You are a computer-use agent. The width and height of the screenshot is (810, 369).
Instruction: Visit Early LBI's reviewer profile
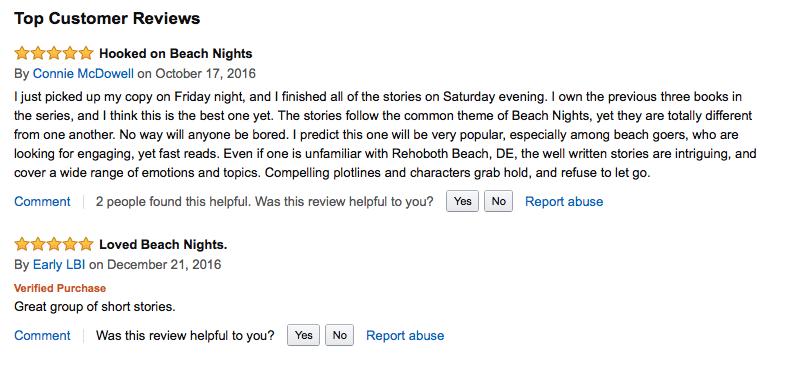[59, 265]
